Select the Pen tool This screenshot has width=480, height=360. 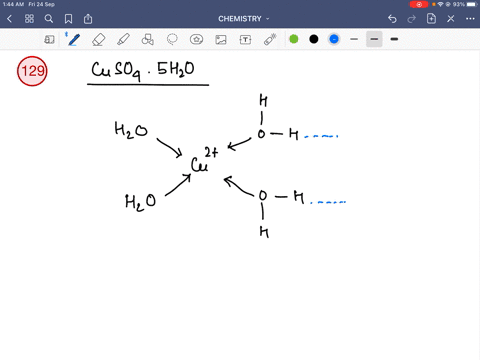[73, 40]
